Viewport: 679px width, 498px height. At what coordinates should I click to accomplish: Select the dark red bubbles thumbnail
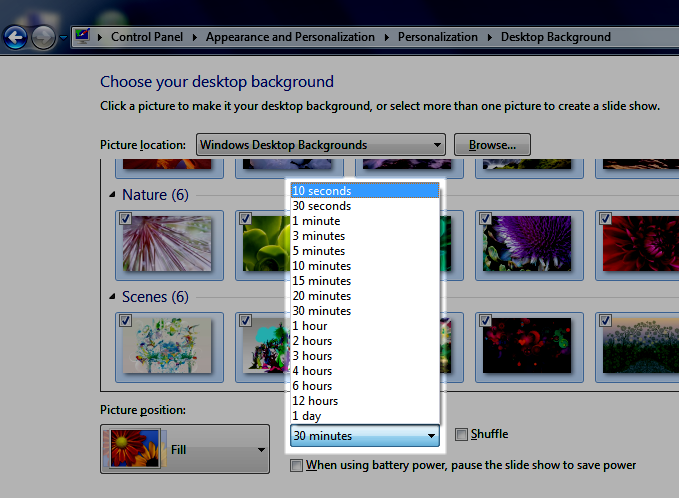pyautogui.click(x=527, y=346)
